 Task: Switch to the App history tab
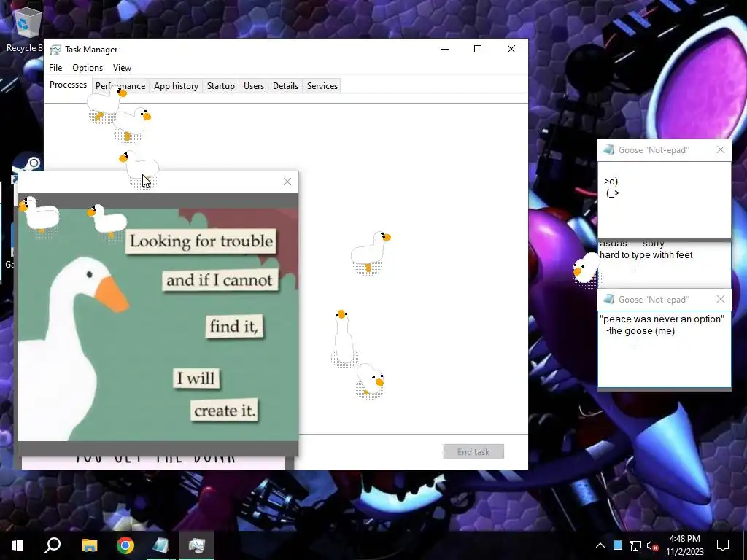[x=176, y=86]
